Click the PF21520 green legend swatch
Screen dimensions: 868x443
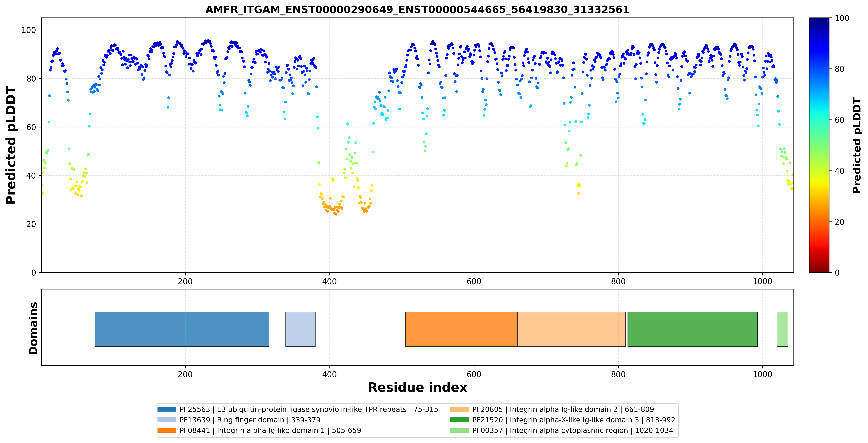pos(460,420)
